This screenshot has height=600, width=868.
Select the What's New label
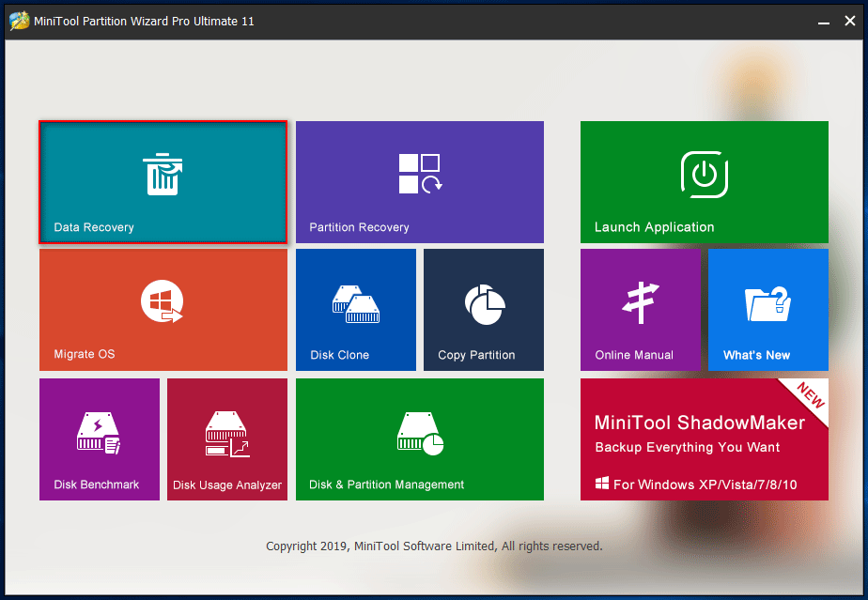point(756,355)
